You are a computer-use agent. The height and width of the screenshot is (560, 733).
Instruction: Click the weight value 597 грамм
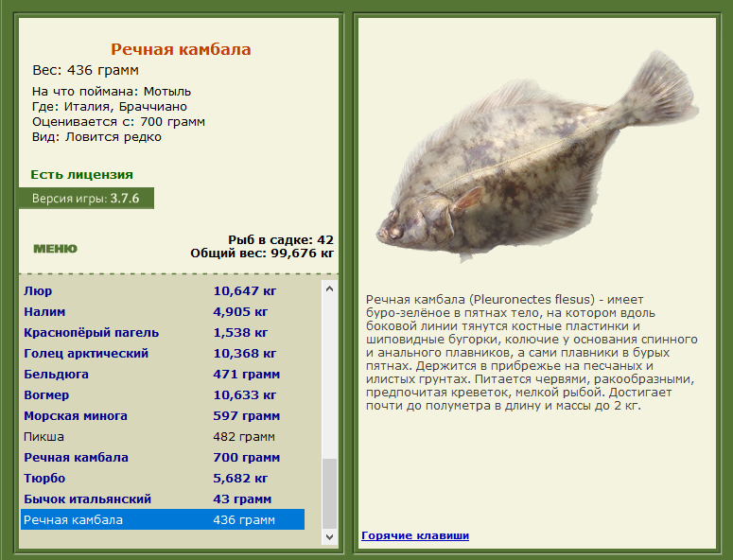pos(246,415)
